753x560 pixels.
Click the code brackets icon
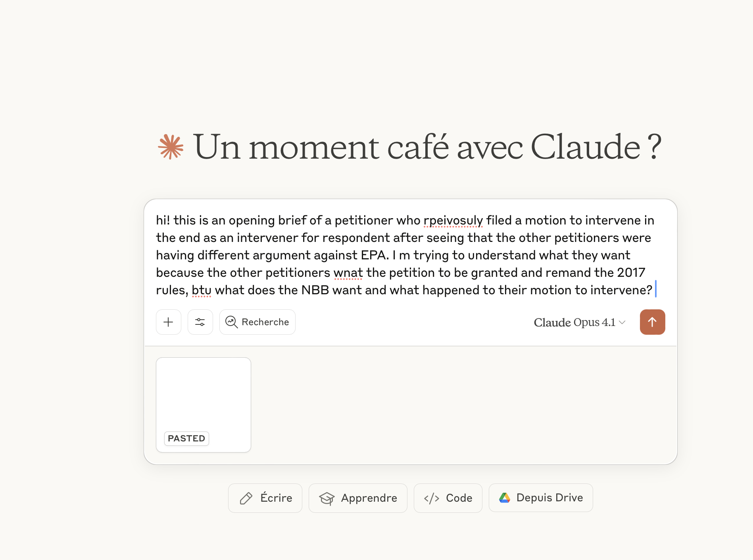pyautogui.click(x=432, y=498)
